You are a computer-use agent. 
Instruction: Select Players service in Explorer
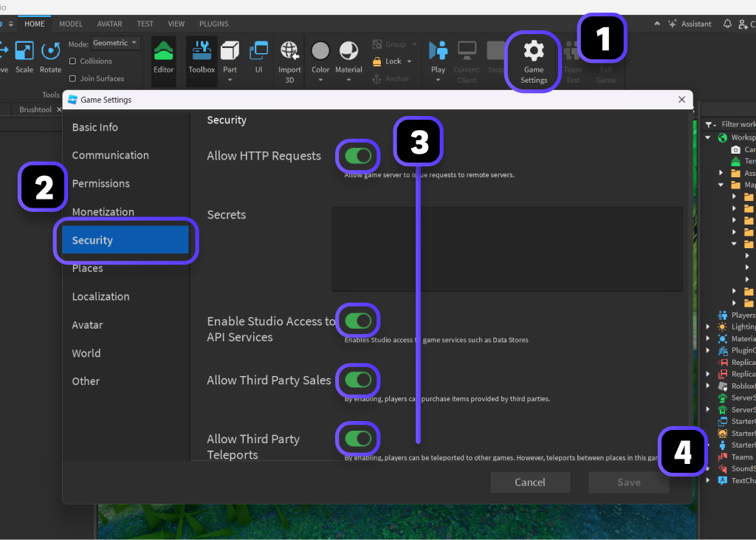(736, 315)
